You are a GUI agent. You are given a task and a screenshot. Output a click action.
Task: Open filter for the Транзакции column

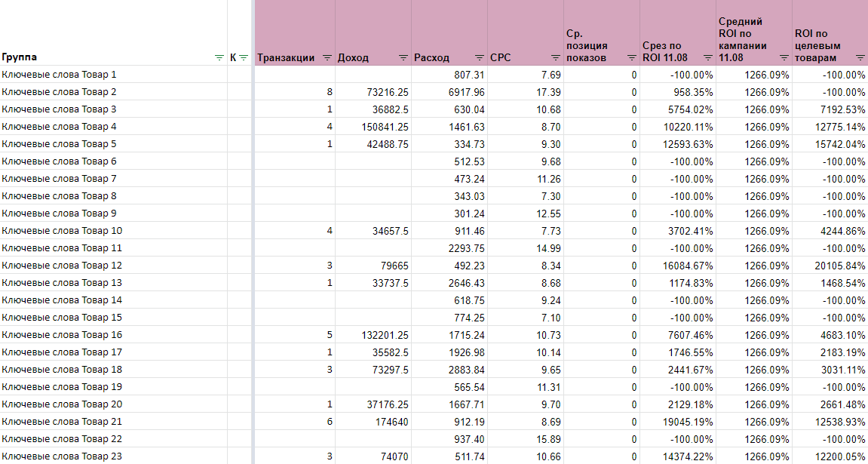pos(327,57)
